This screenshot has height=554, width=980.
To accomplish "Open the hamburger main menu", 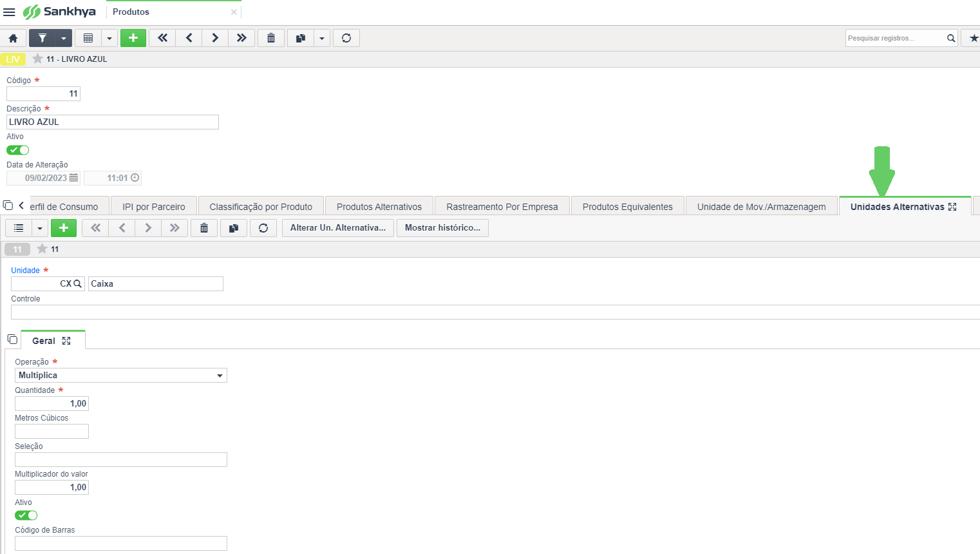I will pyautogui.click(x=9, y=12).
